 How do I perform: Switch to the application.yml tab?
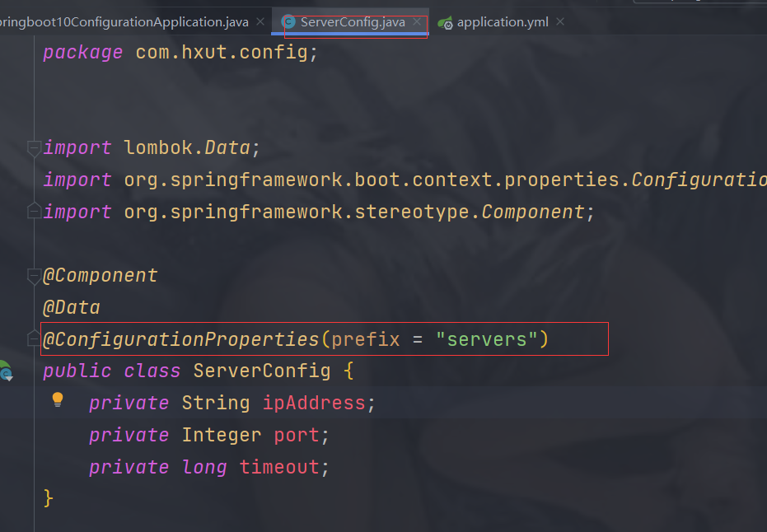tap(502, 22)
